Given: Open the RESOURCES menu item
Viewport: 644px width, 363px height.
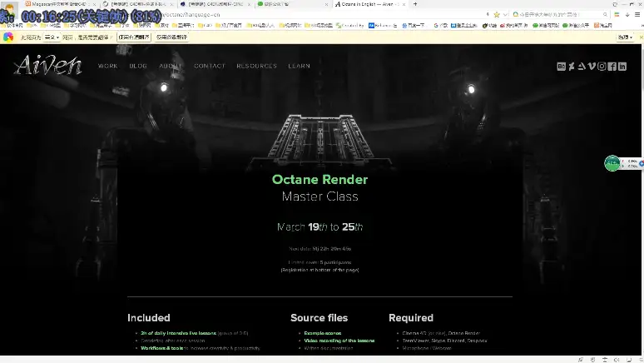Looking at the screenshot, I should [257, 66].
